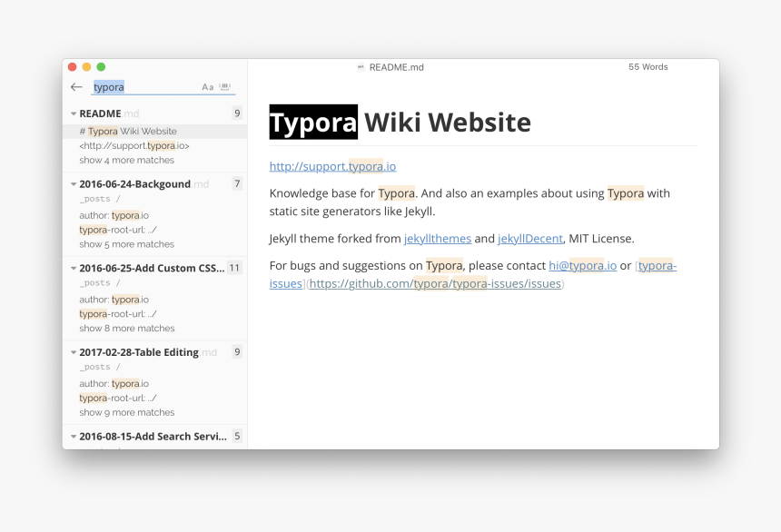Image resolution: width=781 pixels, height=532 pixels.
Task: Collapse 2016-06-25-Add Custom CSS results group
Action: pyautogui.click(x=74, y=268)
